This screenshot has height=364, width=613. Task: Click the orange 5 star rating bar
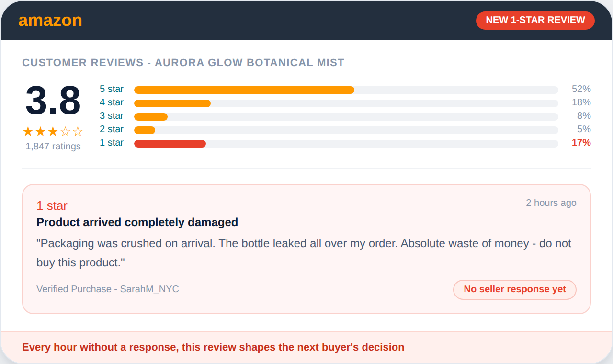244,90
